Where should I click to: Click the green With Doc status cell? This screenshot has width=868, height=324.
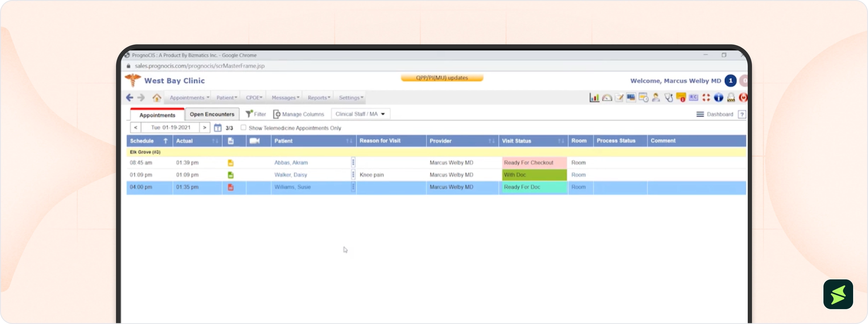(534, 175)
